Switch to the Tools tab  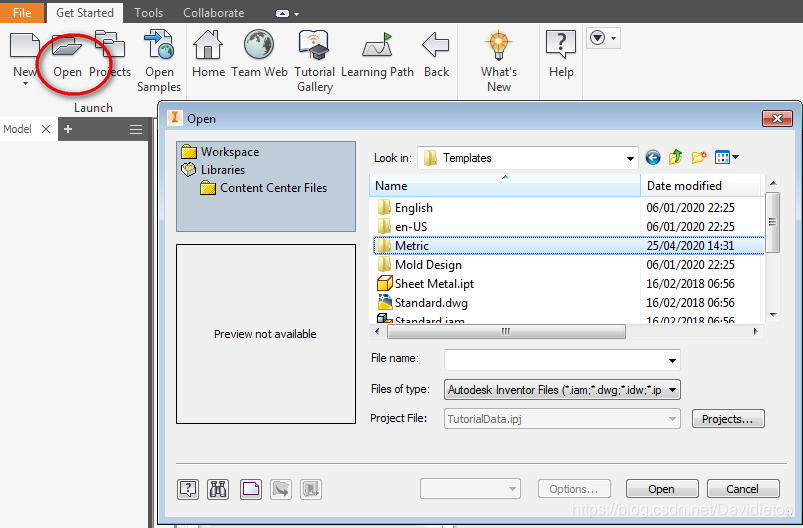[149, 13]
